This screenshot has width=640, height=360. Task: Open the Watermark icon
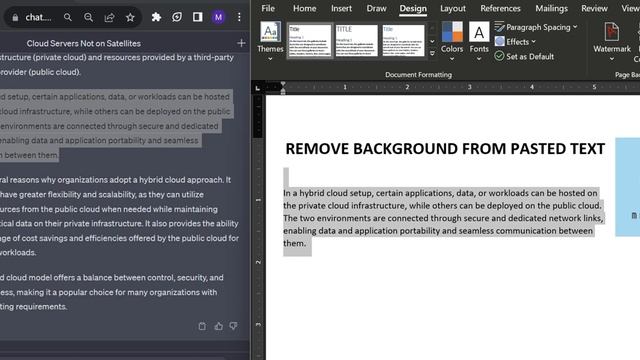tap(611, 32)
